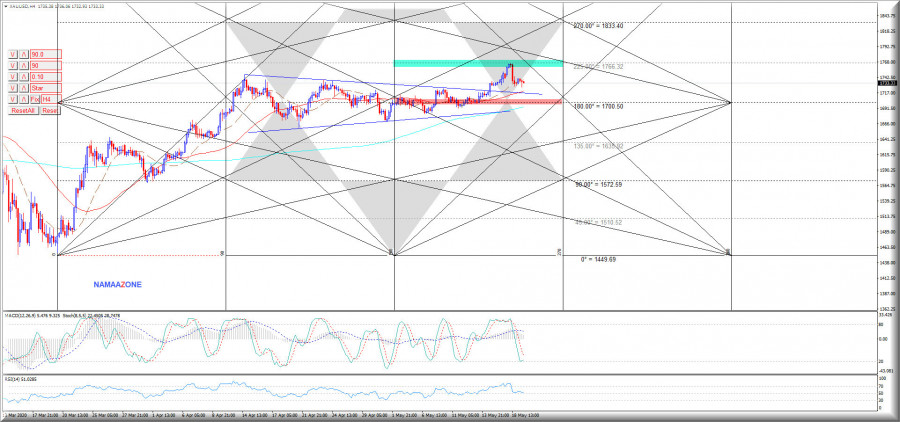Open the XAUUSD chart title dropdown triangle
900x422 pixels.
(x=6, y=7)
